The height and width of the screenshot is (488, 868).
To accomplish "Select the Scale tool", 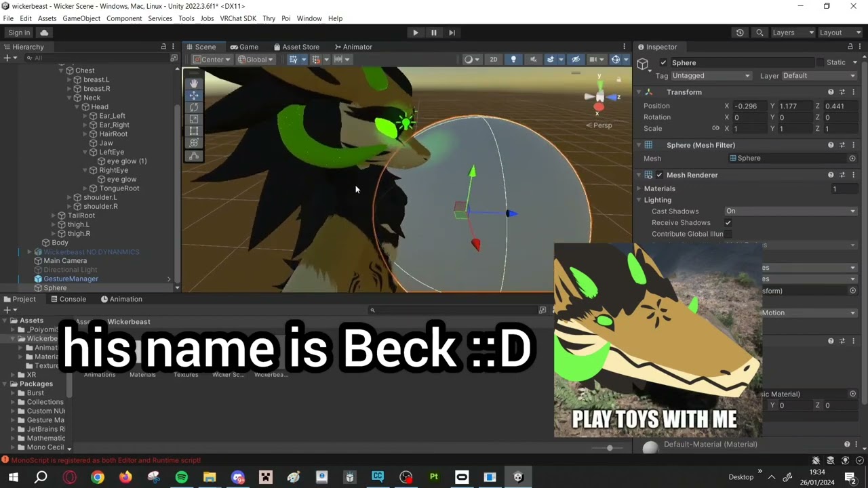I will (194, 119).
